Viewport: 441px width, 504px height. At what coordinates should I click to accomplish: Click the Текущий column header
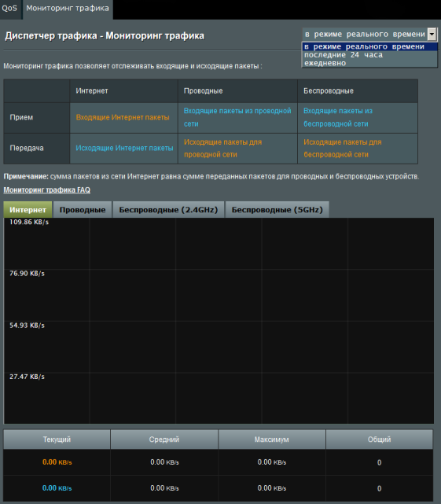click(x=57, y=440)
